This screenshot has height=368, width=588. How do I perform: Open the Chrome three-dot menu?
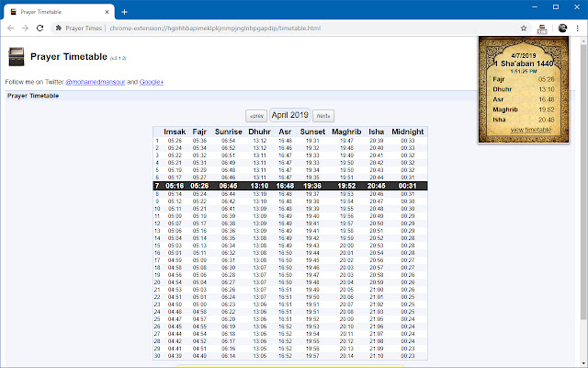click(x=577, y=29)
